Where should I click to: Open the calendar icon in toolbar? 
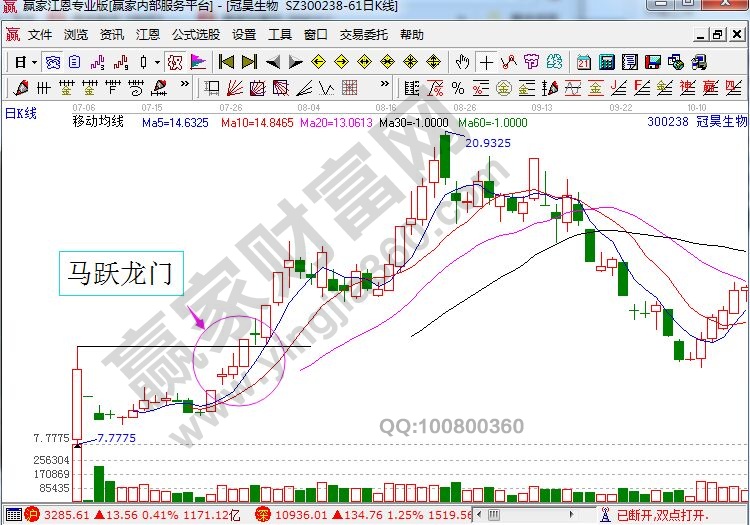tap(584, 62)
